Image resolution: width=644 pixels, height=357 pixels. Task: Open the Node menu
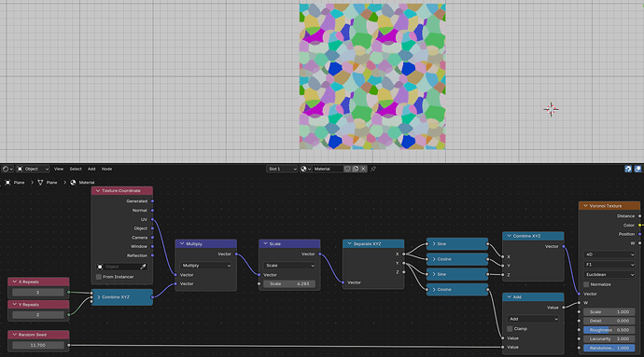(106, 169)
